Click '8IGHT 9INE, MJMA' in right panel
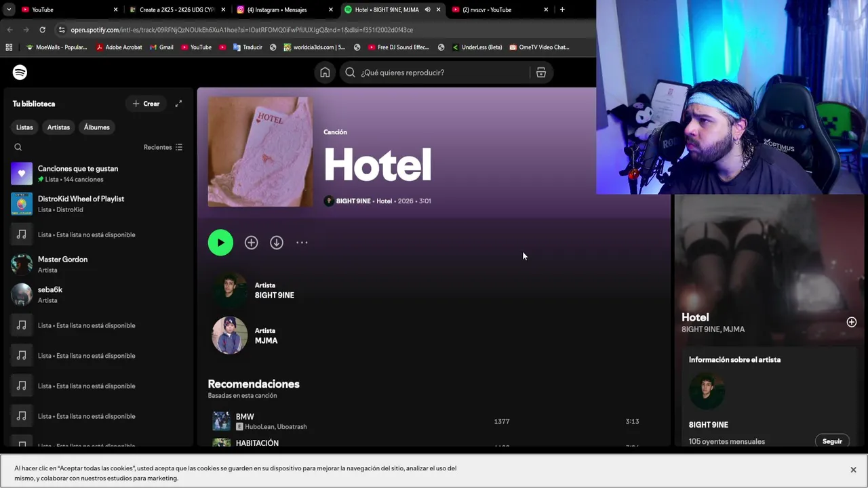Screen dimensions: 868x488 (713, 329)
